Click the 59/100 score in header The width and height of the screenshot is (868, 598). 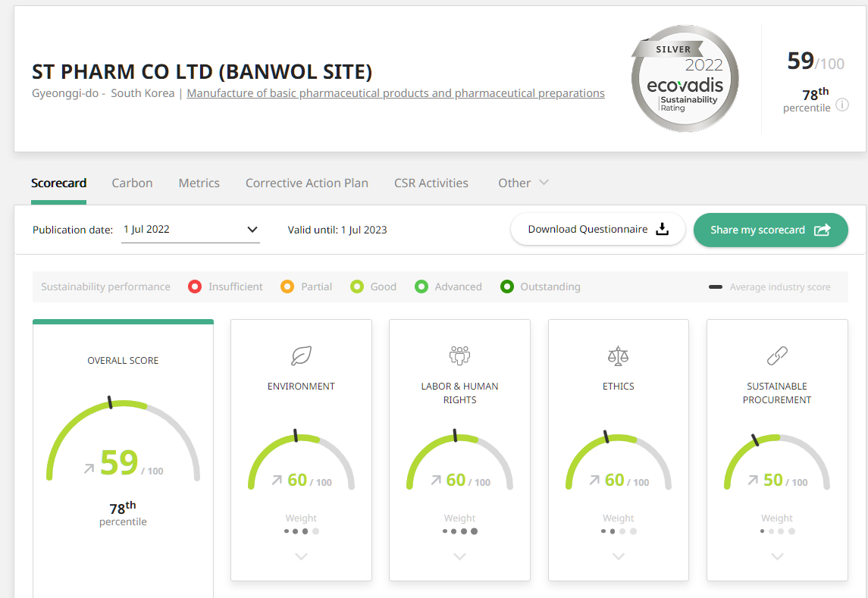pyautogui.click(x=816, y=61)
